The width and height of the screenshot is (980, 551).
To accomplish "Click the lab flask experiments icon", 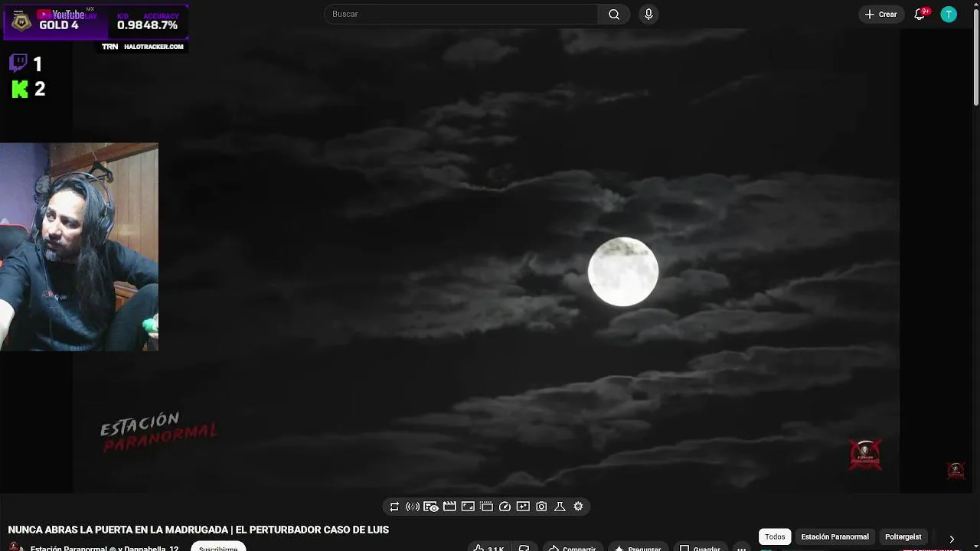I will pos(560,507).
